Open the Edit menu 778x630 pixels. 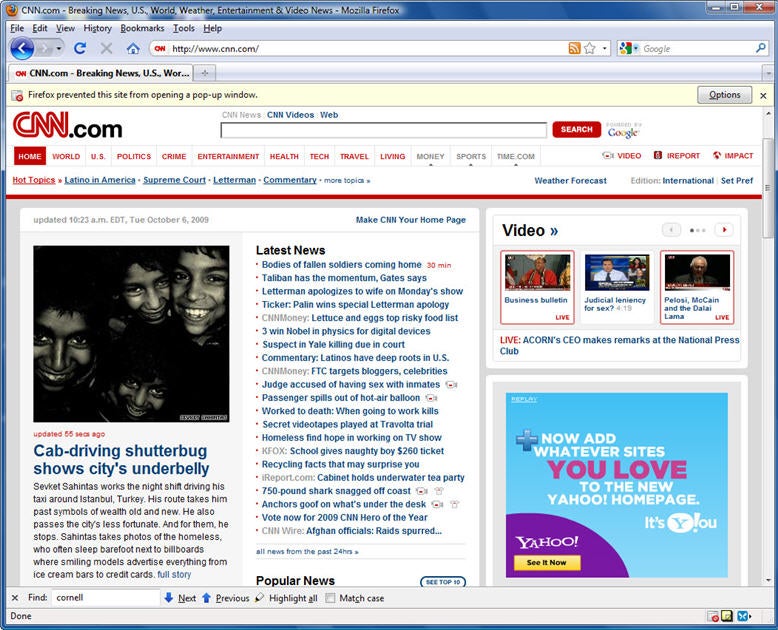pos(40,28)
